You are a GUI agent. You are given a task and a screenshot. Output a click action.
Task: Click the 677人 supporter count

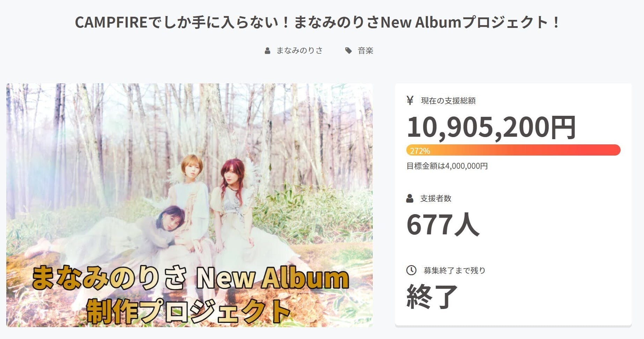(443, 224)
